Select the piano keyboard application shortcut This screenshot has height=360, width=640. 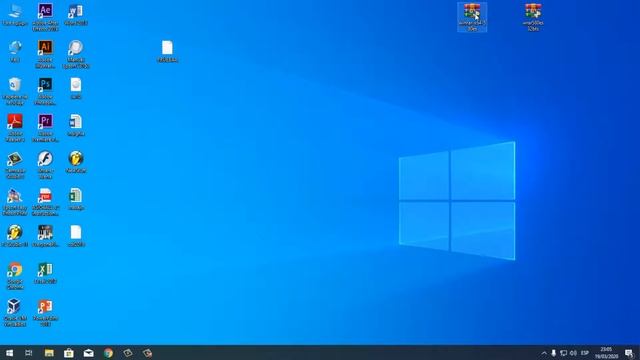[45, 236]
